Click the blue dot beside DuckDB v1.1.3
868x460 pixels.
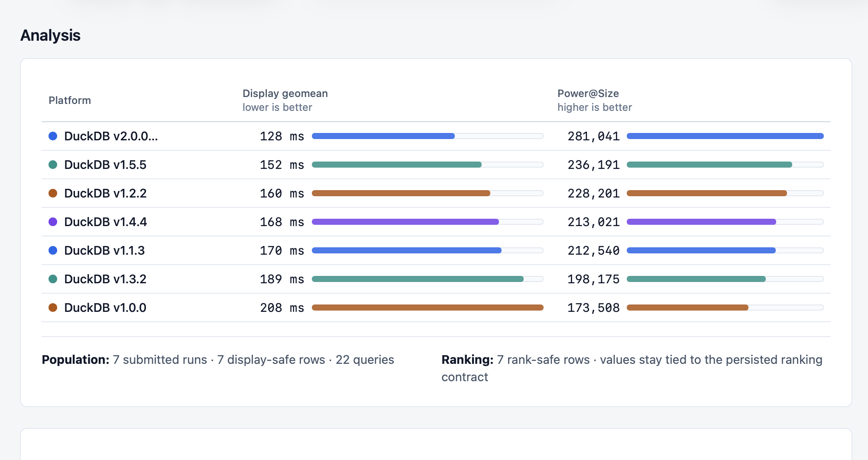[x=53, y=250]
